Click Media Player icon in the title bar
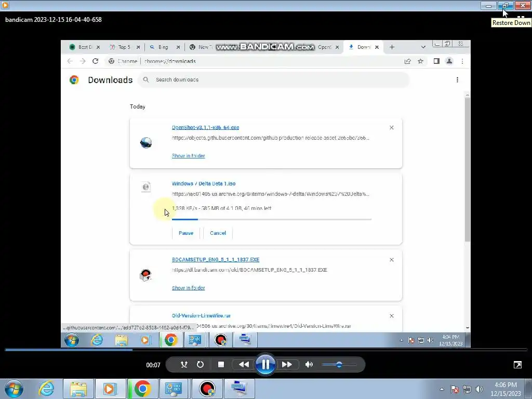The width and height of the screenshot is (532, 399). click(x=5, y=5)
